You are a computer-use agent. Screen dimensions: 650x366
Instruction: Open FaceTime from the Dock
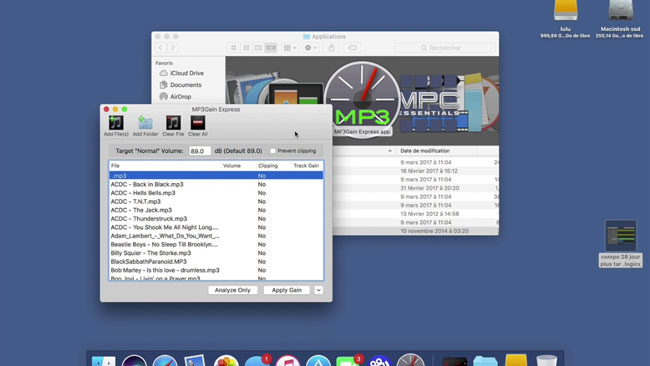(x=349, y=361)
